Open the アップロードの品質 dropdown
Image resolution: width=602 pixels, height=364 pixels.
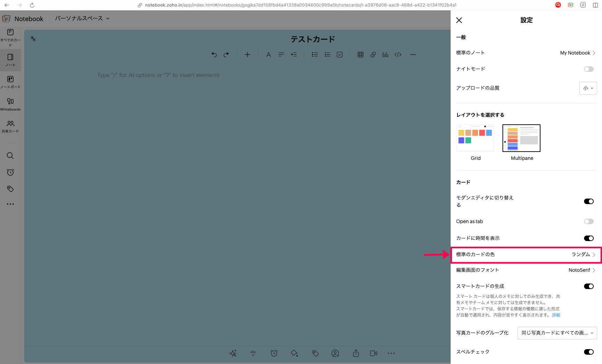click(588, 88)
